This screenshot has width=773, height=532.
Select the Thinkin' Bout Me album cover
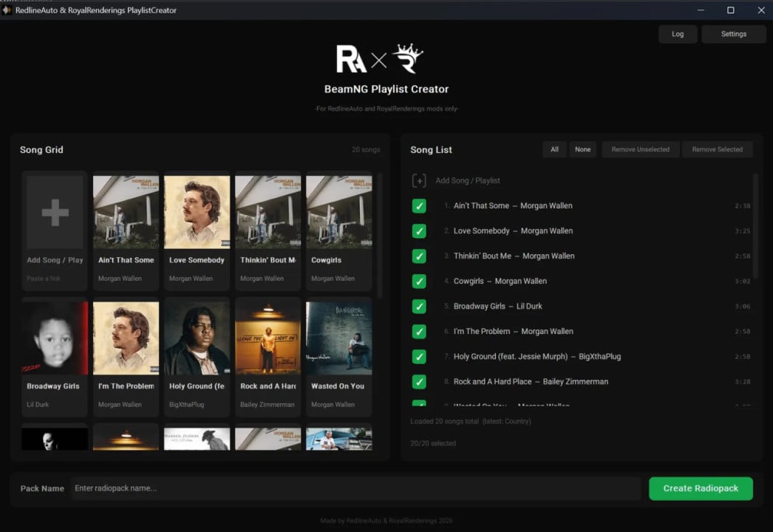268,212
